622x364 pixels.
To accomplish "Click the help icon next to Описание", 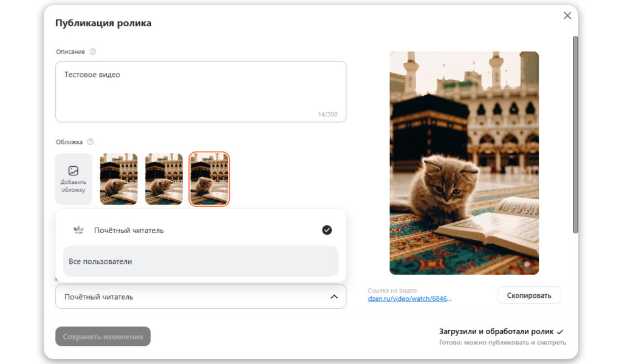I will point(93,52).
